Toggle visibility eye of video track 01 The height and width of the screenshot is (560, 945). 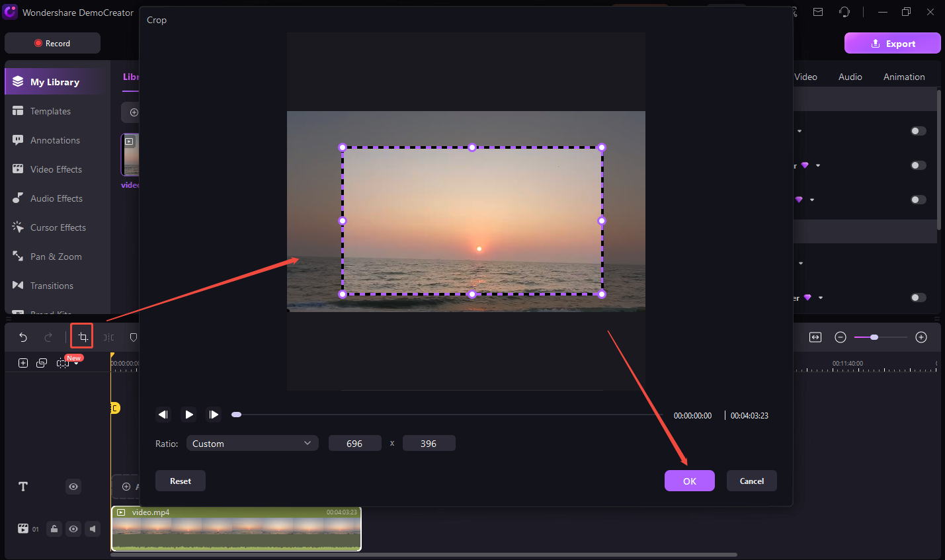pyautogui.click(x=73, y=528)
